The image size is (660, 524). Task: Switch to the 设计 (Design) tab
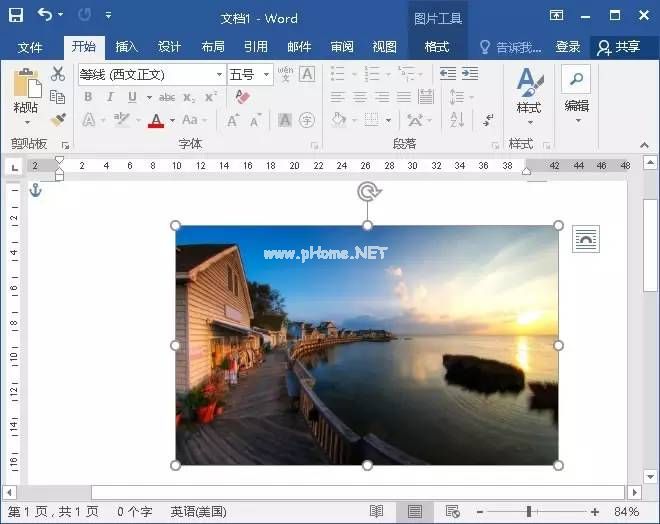coord(170,47)
